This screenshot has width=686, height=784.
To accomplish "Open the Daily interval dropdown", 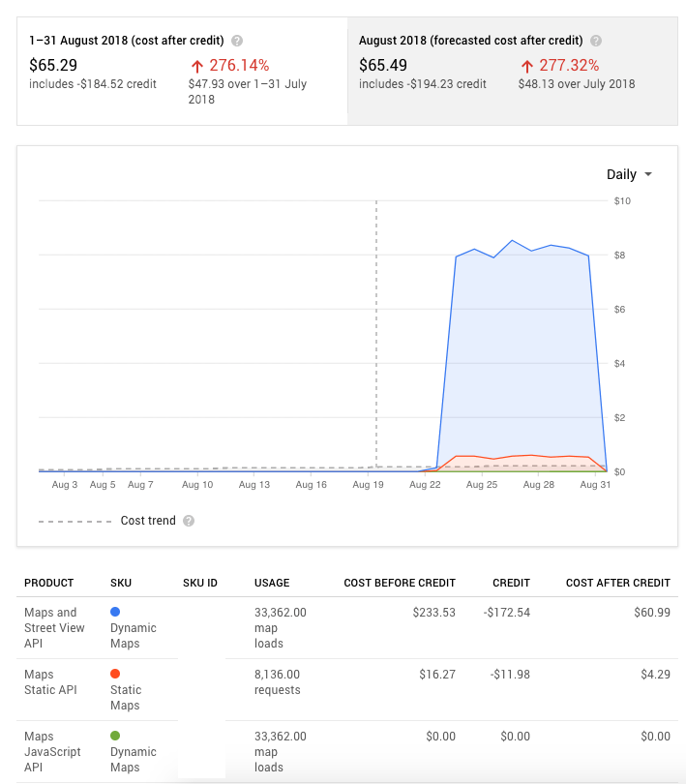I will pos(629,174).
